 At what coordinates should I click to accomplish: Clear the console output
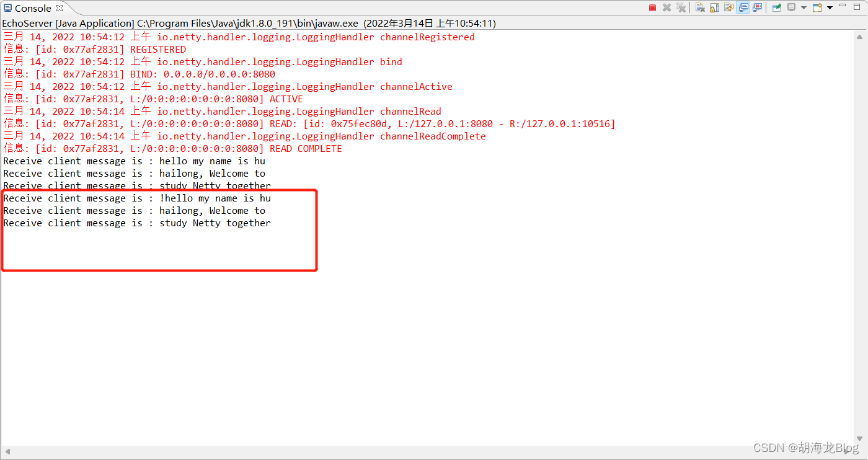(x=700, y=7)
